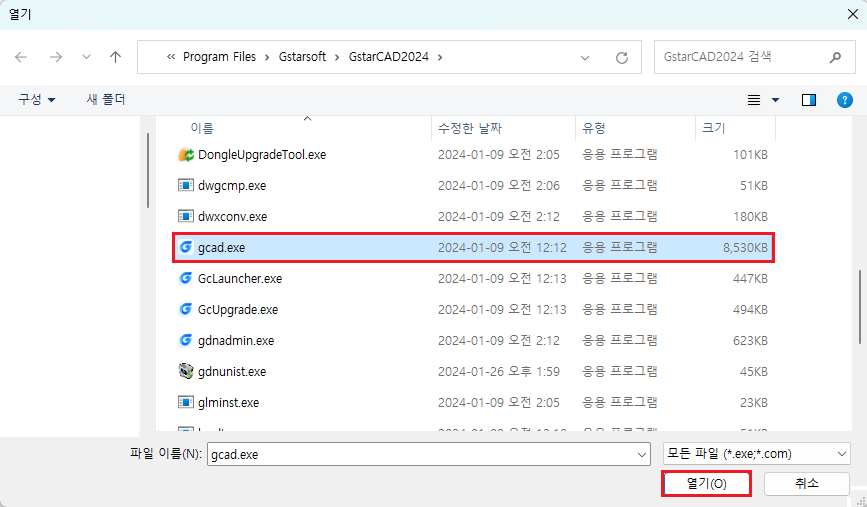Click the glminst.exe file icon

[186, 402]
